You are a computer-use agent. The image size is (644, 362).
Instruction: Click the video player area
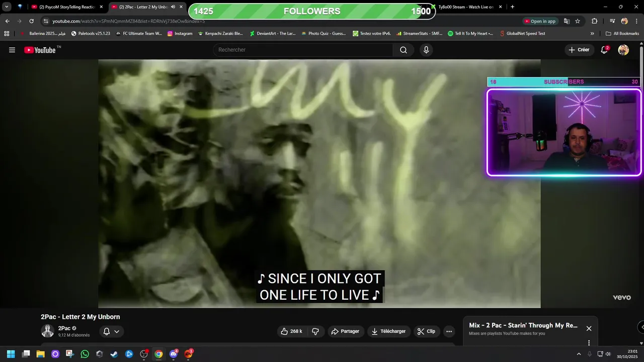coord(319,184)
